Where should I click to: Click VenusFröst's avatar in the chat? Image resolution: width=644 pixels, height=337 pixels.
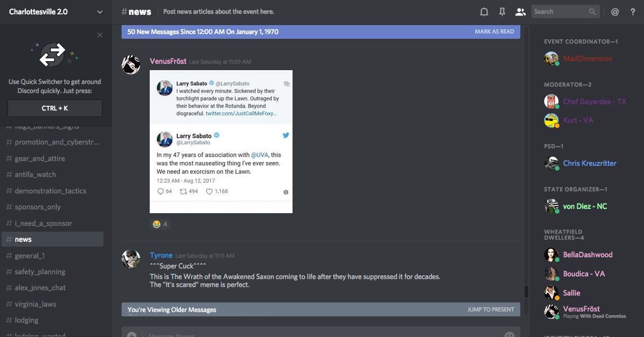point(131,65)
